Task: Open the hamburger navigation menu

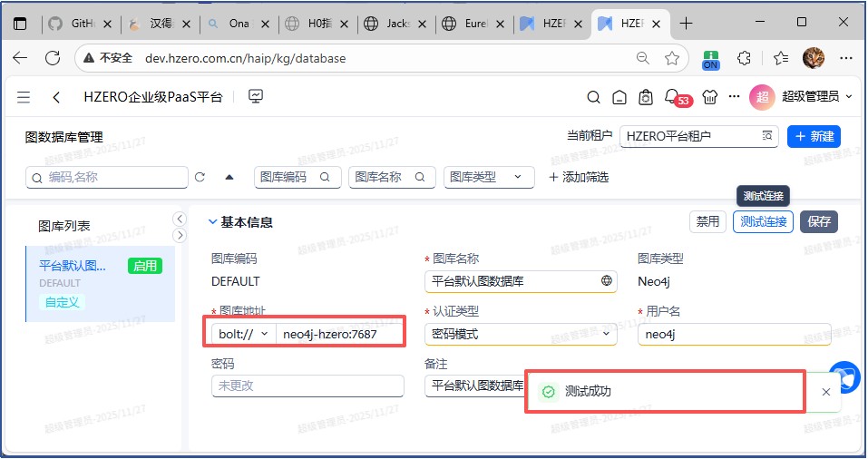Action: [x=24, y=97]
